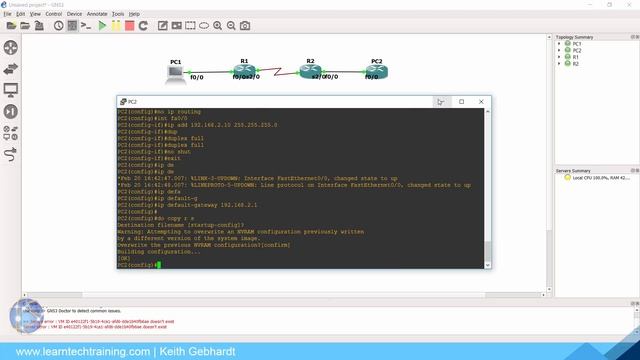Take a screenshot with camera icon
The image size is (640, 360).
coord(245,26)
